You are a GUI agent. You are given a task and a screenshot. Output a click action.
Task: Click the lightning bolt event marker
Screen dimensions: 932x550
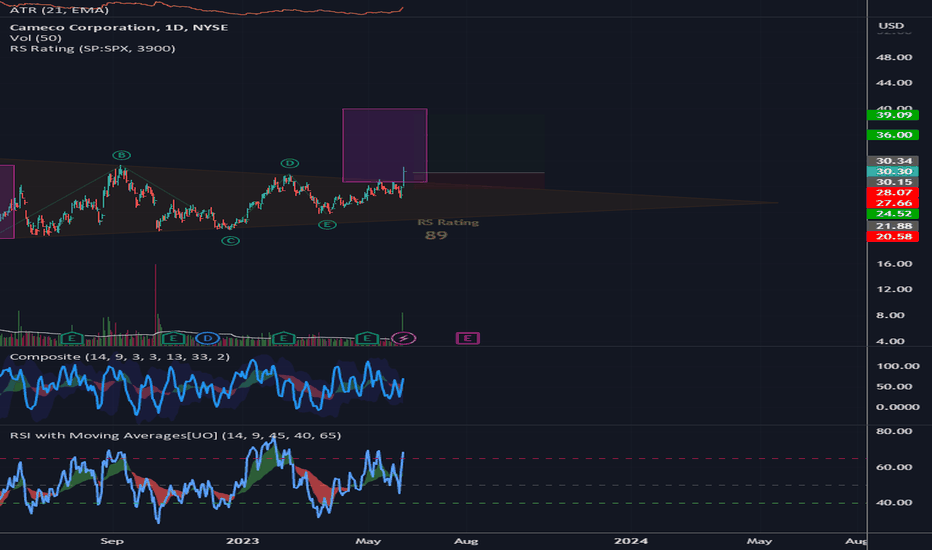[x=404, y=338]
